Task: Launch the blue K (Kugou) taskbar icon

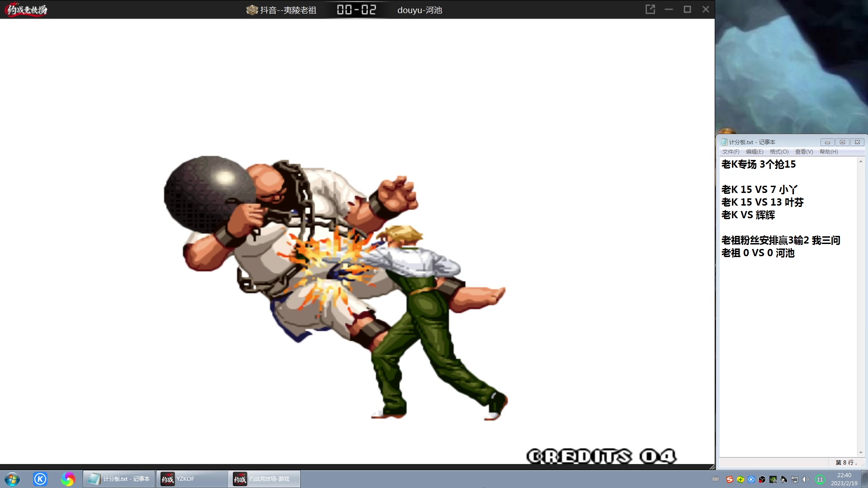Action: 40,479
